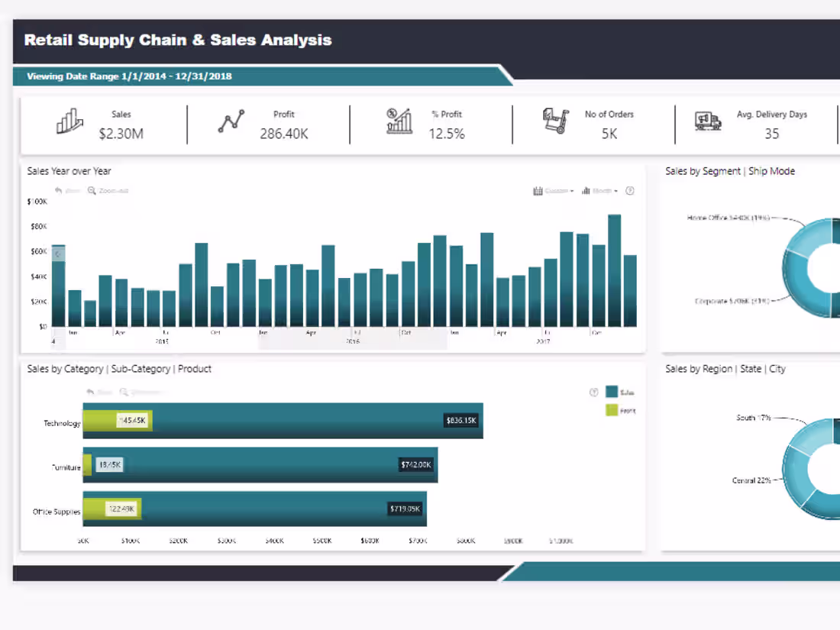Click the shopping cart icon for No of Orders
The image size is (840, 630).
point(556,121)
